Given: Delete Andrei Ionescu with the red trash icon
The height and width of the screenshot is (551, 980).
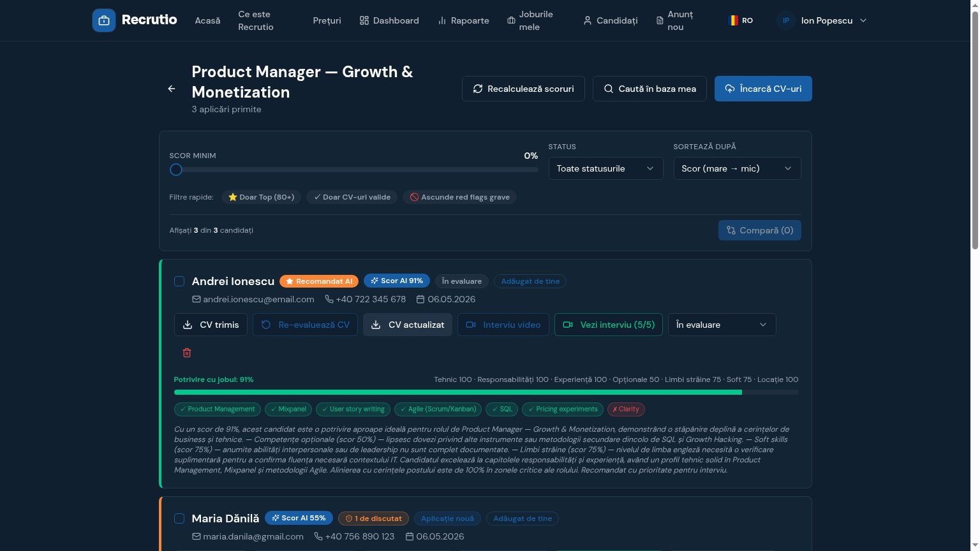Looking at the screenshot, I should (x=187, y=353).
